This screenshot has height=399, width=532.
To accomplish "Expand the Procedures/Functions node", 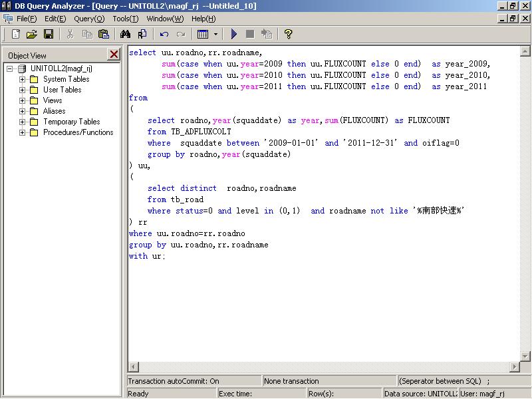I will point(21,132).
